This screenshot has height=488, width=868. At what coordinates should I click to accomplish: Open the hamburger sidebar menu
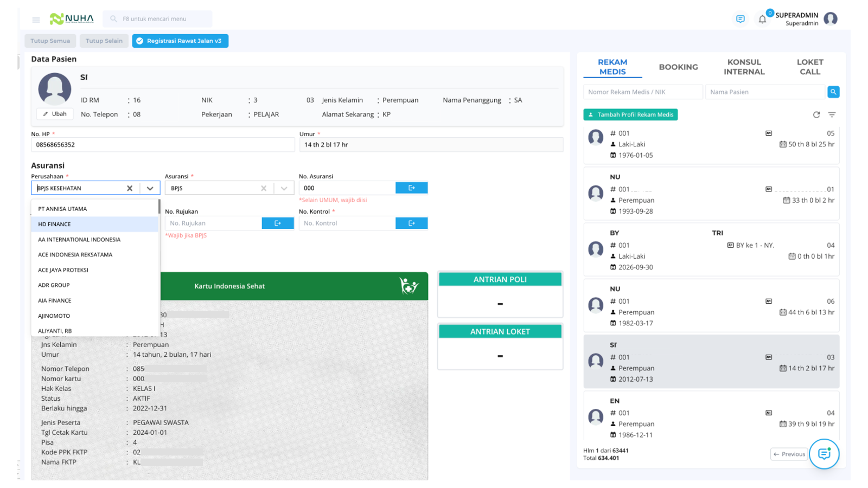point(36,20)
